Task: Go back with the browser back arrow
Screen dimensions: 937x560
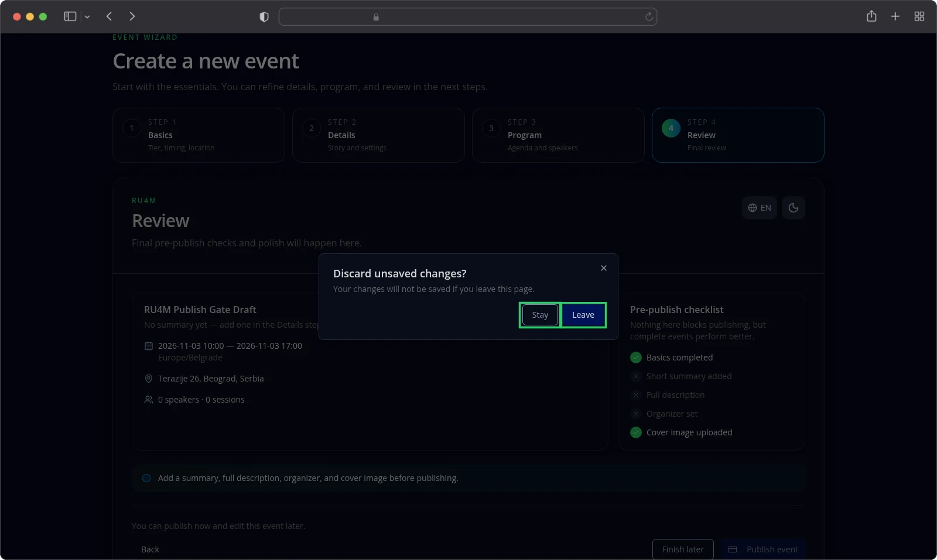Action: tap(110, 16)
